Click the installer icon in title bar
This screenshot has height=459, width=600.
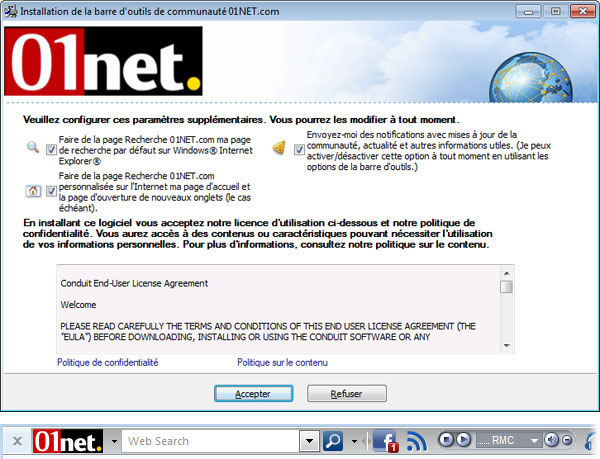pos(11,11)
